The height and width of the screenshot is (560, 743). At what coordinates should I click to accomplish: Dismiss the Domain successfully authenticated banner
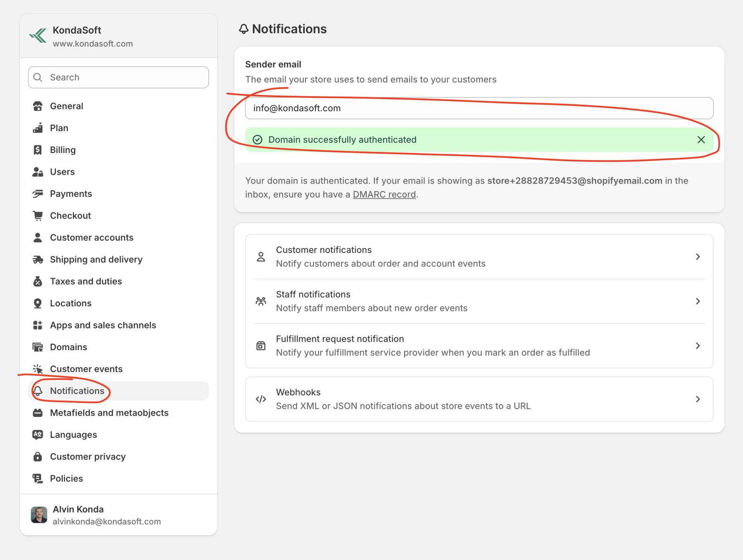pos(701,140)
